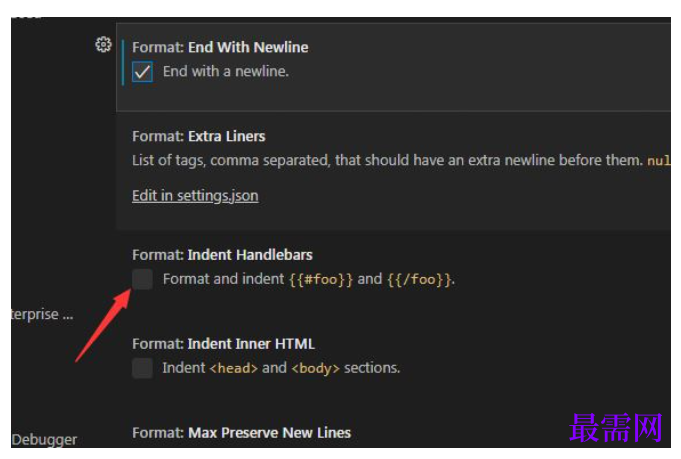Click the Format: Extra Liners heading
The height and width of the screenshot is (459, 681).
198,136
